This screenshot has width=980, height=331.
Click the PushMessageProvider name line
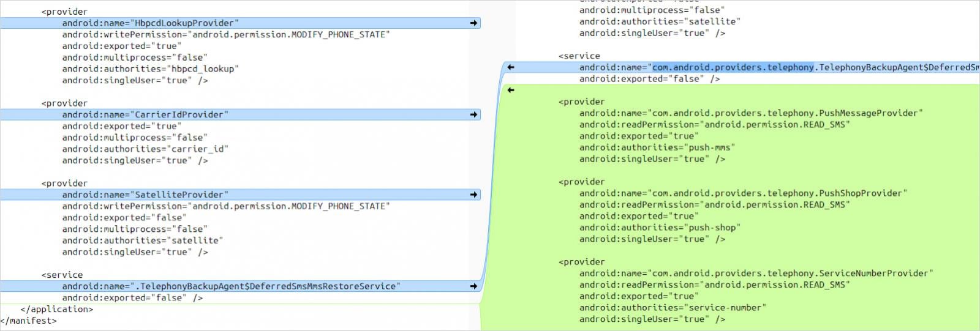click(x=750, y=113)
